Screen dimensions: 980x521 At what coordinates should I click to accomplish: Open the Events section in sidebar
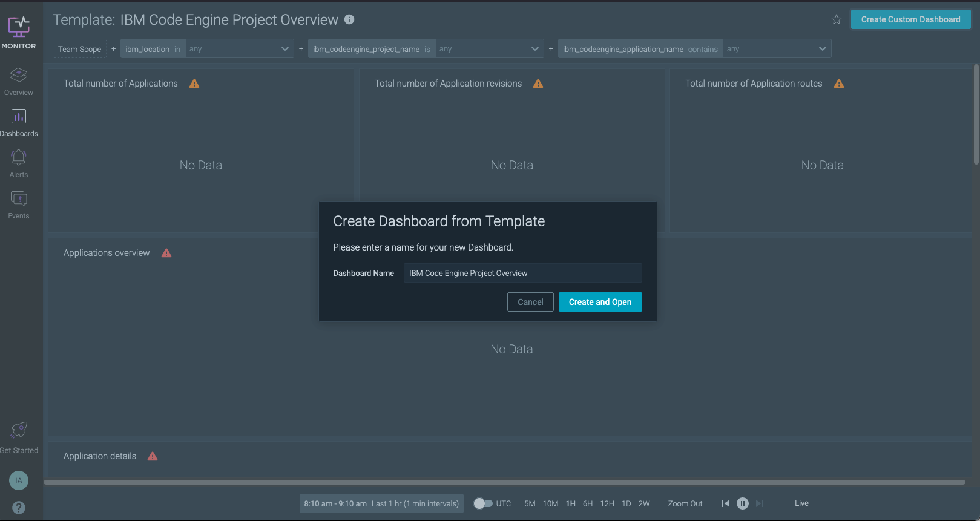coord(19,205)
